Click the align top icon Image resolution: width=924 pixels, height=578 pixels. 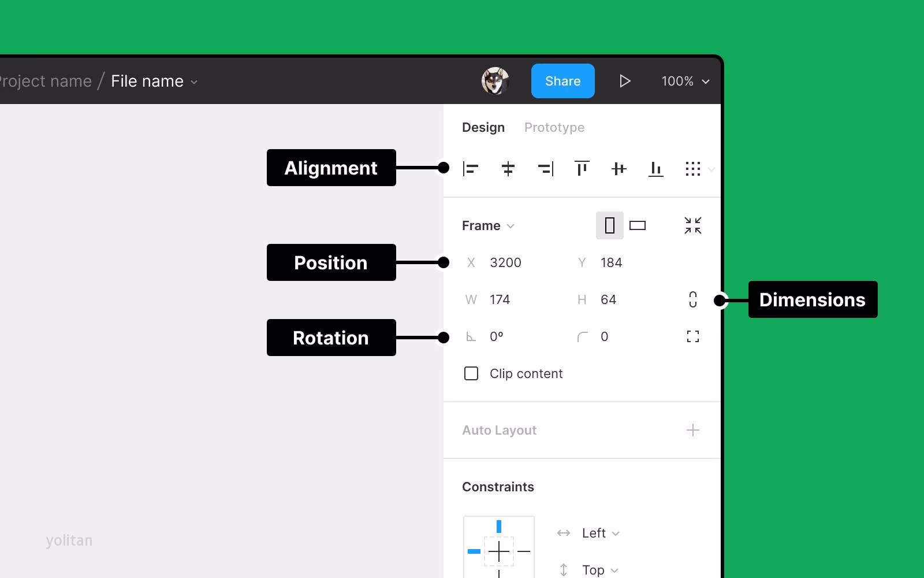[582, 169]
